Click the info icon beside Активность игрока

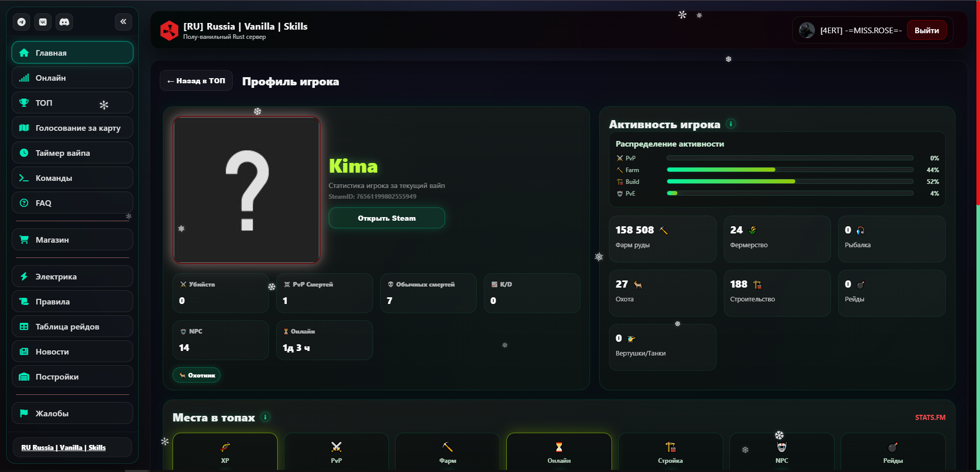pos(731,124)
